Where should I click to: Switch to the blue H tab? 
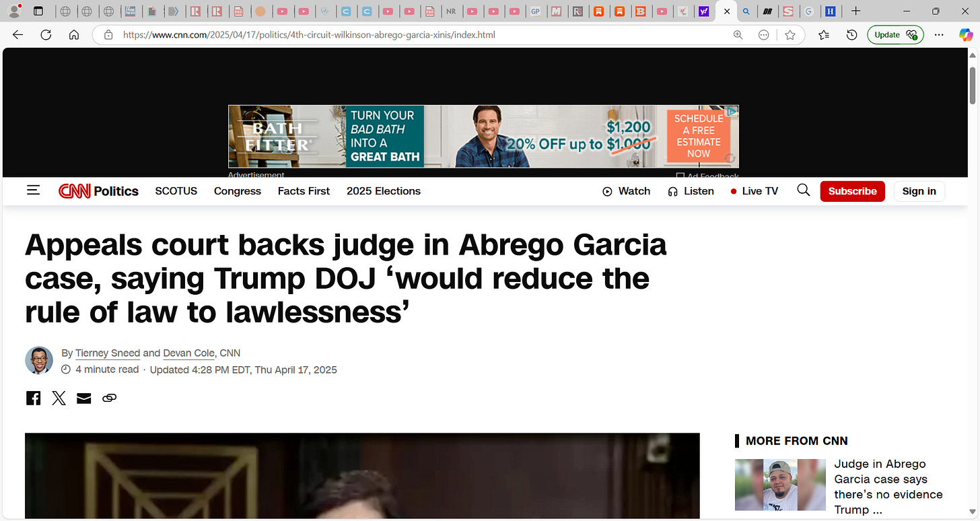click(x=830, y=11)
